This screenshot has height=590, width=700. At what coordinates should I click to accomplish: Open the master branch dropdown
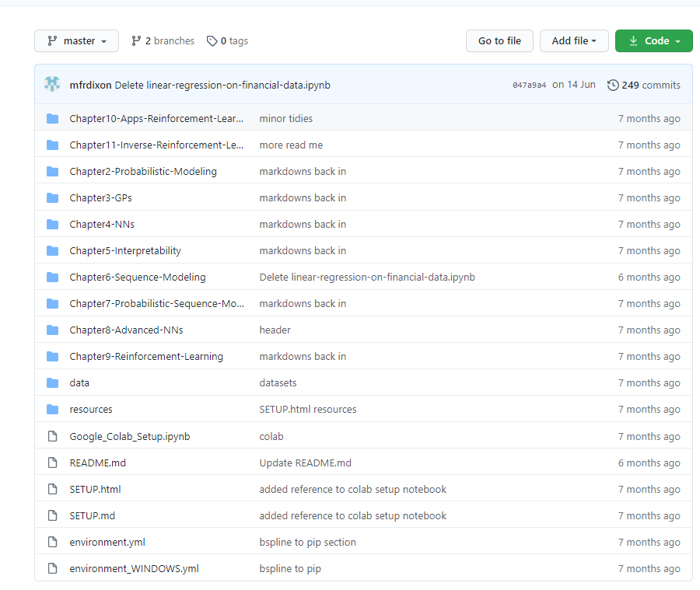[x=76, y=41]
